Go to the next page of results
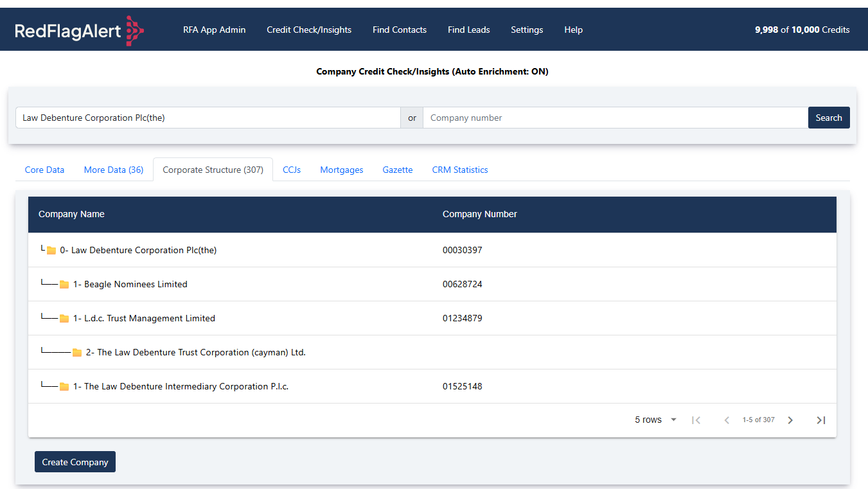Screen dimensions: 868x489 pos(790,420)
